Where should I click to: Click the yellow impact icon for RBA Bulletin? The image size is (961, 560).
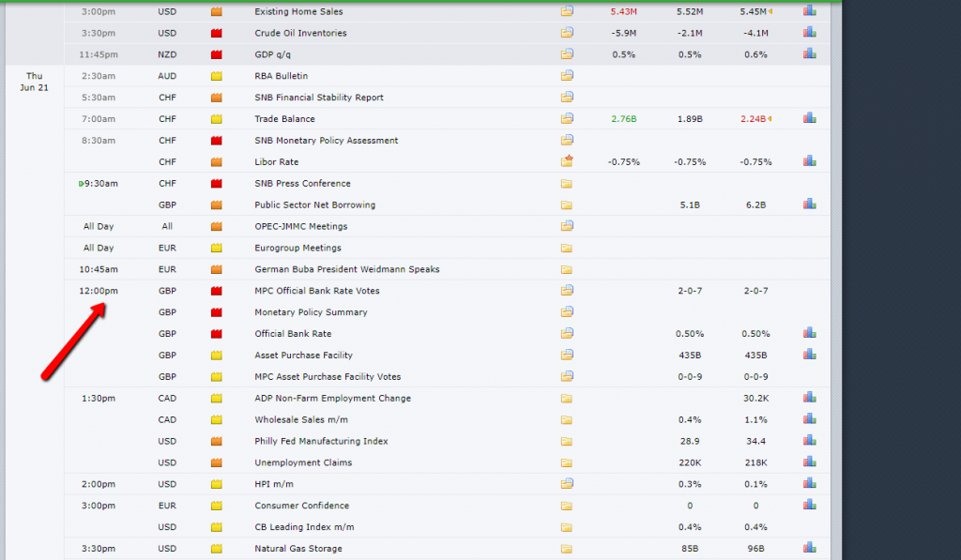coord(217,76)
